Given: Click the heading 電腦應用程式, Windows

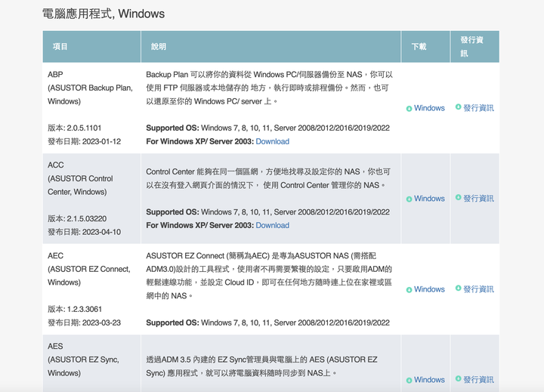Looking at the screenshot, I should pos(104,14).
